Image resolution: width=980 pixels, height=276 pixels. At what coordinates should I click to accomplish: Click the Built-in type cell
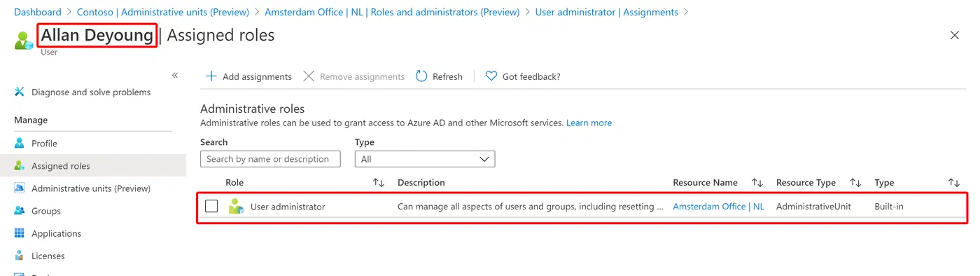click(888, 207)
